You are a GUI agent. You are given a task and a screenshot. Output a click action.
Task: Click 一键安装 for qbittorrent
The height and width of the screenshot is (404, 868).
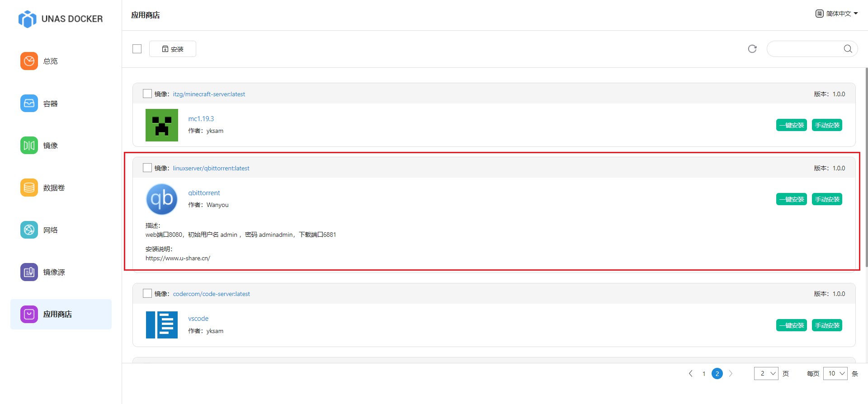pyautogui.click(x=791, y=199)
